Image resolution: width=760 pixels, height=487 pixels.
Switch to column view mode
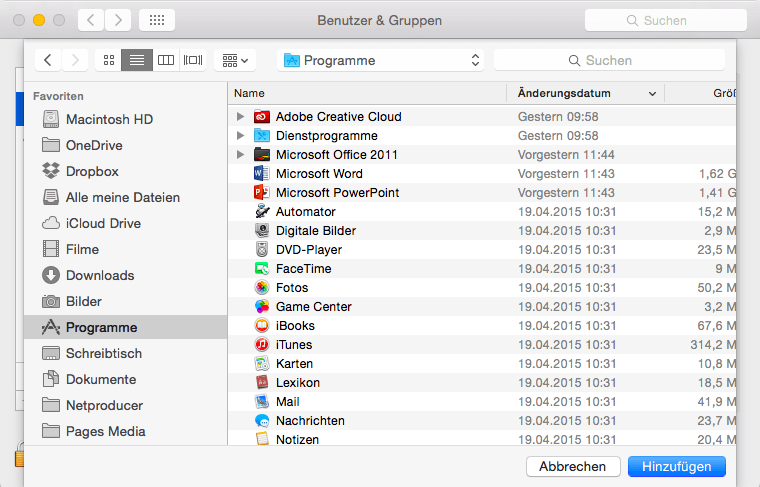pyautogui.click(x=165, y=60)
